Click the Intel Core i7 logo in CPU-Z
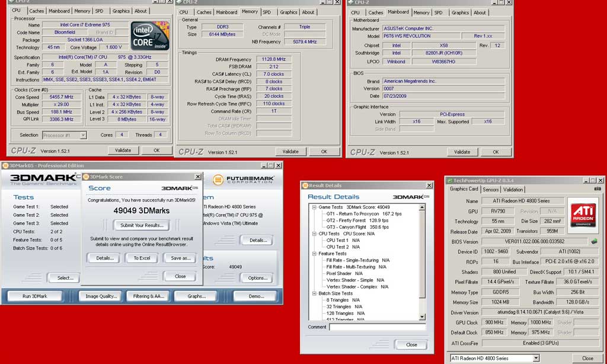This screenshot has width=607, height=364. pos(150,36)
